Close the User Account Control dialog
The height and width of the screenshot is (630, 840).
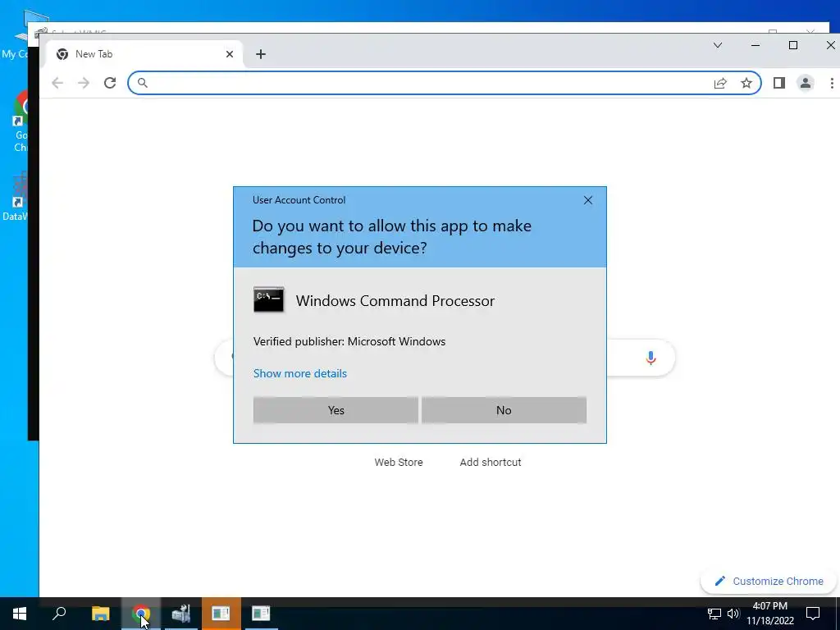[x=587, y=200]
